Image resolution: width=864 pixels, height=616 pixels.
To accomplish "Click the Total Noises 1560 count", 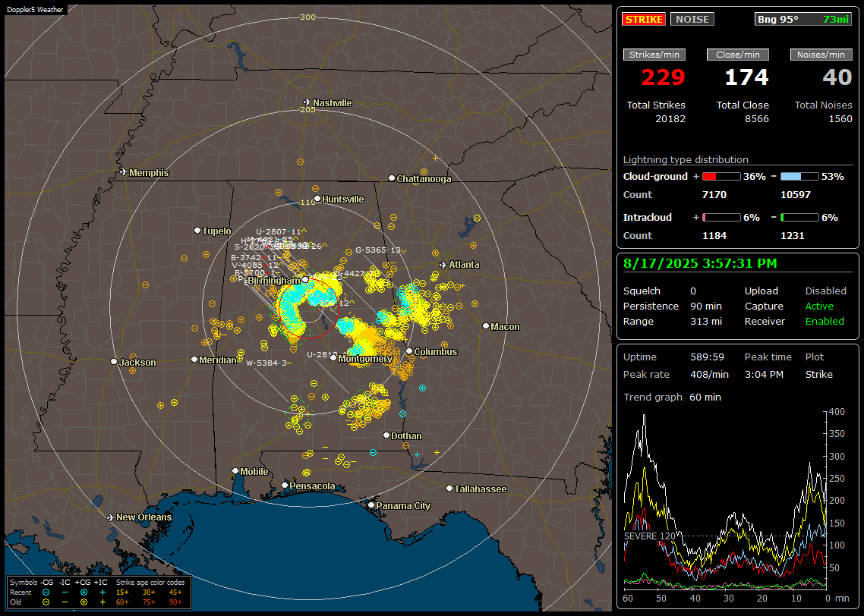I will (x=840, y=119).
